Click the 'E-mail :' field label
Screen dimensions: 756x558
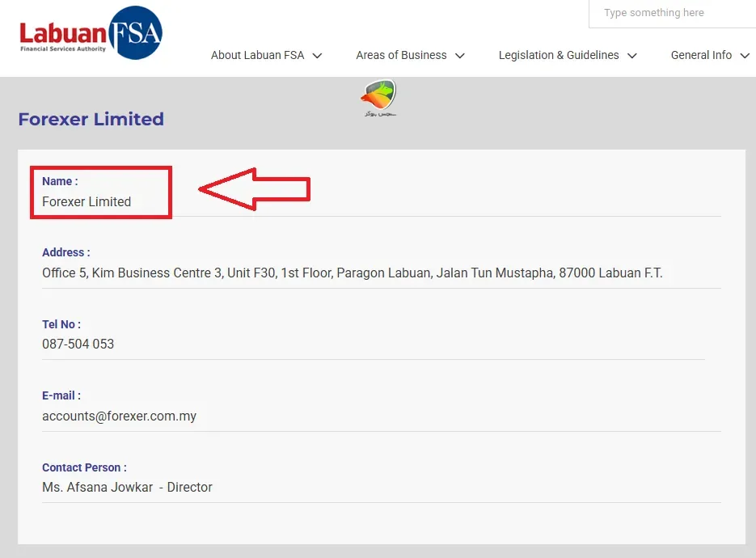click(x=61, y=395)
